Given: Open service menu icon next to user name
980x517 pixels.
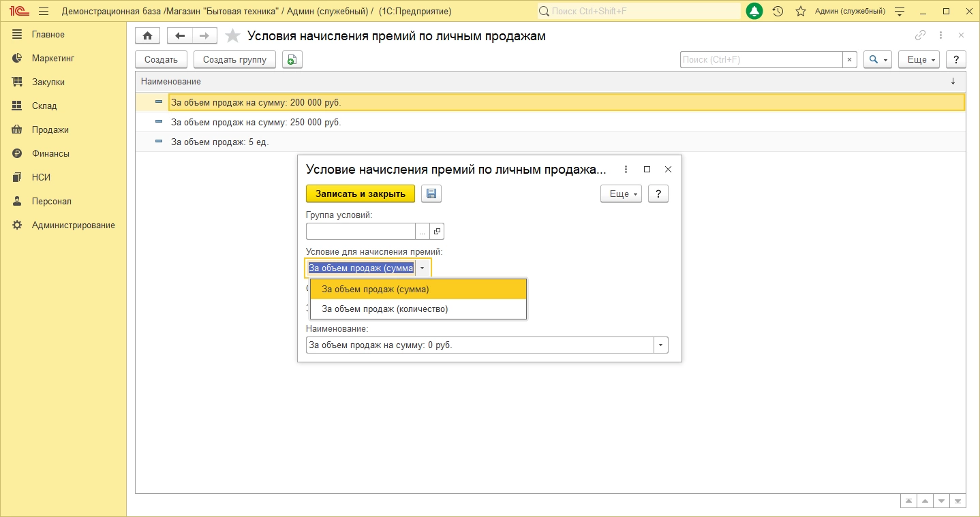Looking at the screenshot, I should 900,12.
